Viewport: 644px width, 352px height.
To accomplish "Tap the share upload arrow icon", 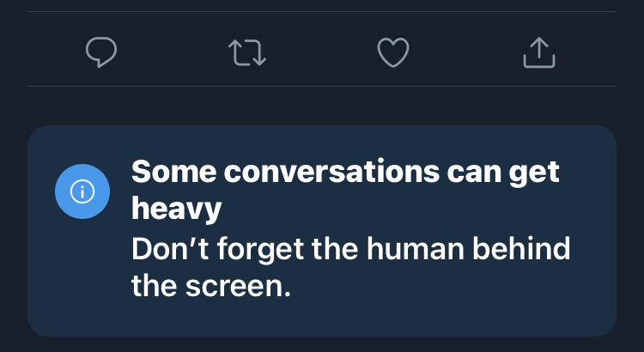I will [x=539, y=52].
